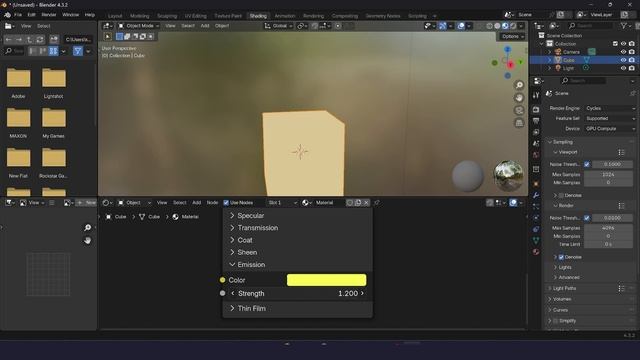Click the Z axis on the navigation gizmo
The image size is (640, 360).
[x=507, y=49]
